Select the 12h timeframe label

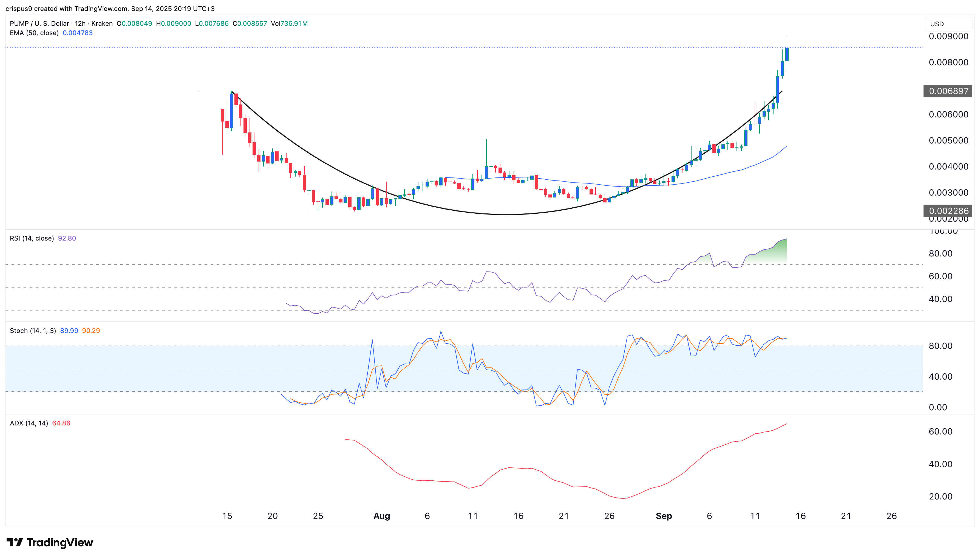click(81, 23)
